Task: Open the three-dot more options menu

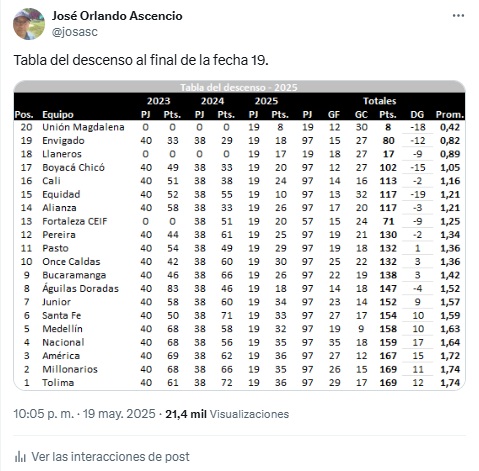Action: (458, 16)
